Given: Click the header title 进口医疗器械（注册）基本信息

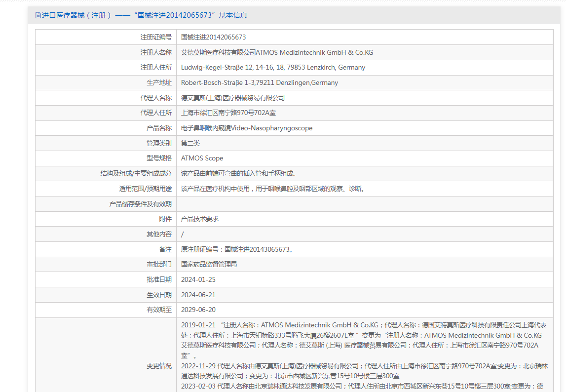Looking at the screenshot, I should pos(145,15).
